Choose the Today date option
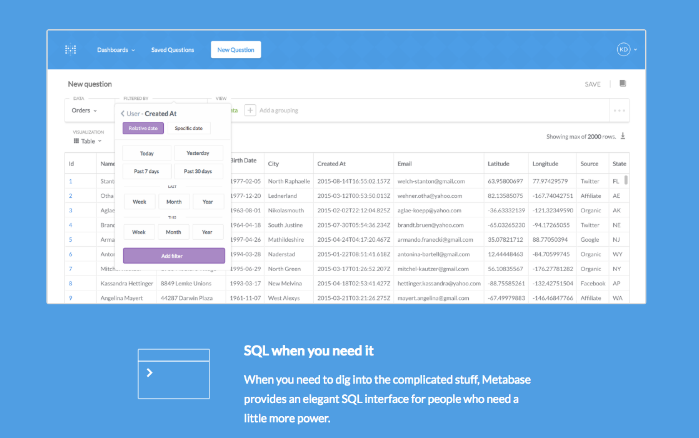 (147, 153)
